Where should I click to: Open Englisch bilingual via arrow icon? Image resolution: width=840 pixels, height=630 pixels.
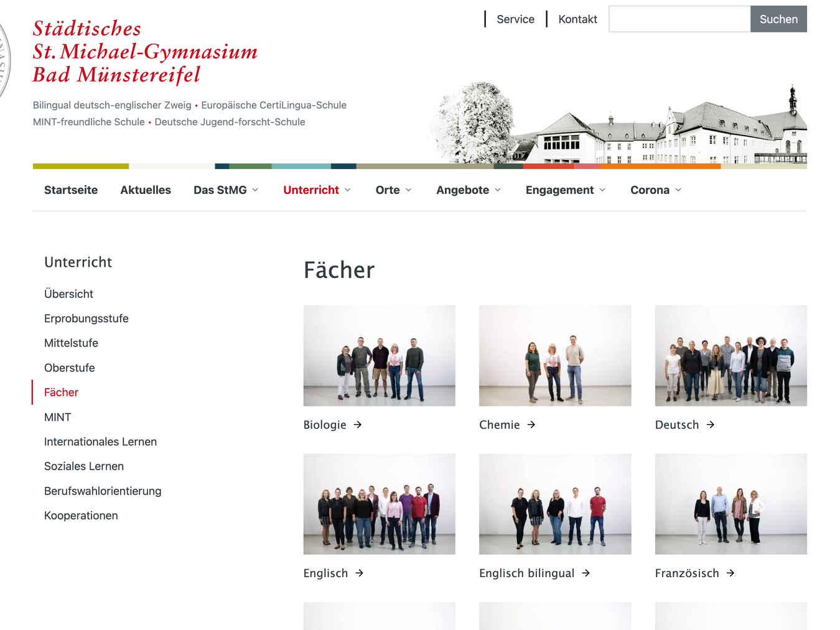pos(586,573)
